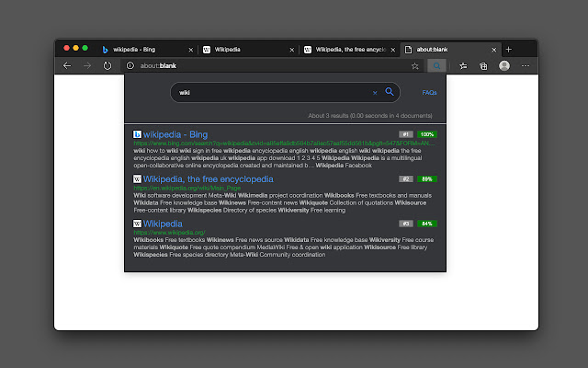The width and height of the screenshot is (588, 368).
Task: Open the favorites list icon
Action: tap(463, 66)
